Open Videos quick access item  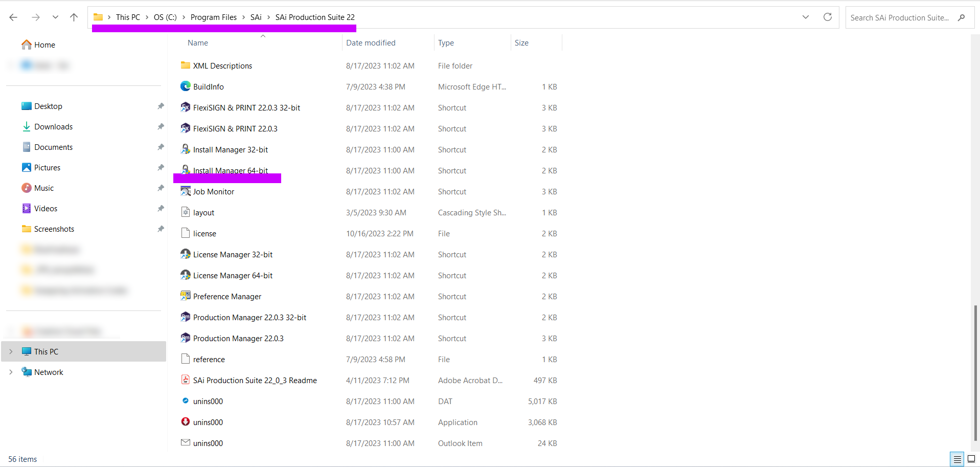[x=40, y=209]
